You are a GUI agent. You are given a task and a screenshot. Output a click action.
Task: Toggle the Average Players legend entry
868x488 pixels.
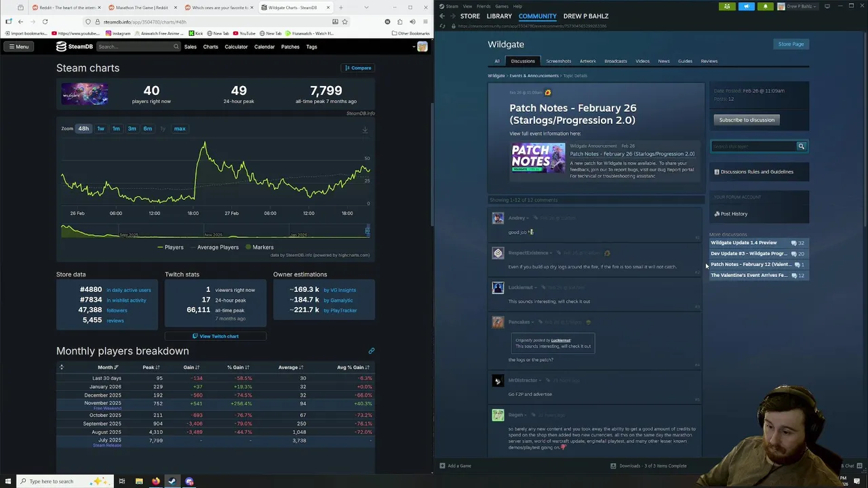coord(214,247)
